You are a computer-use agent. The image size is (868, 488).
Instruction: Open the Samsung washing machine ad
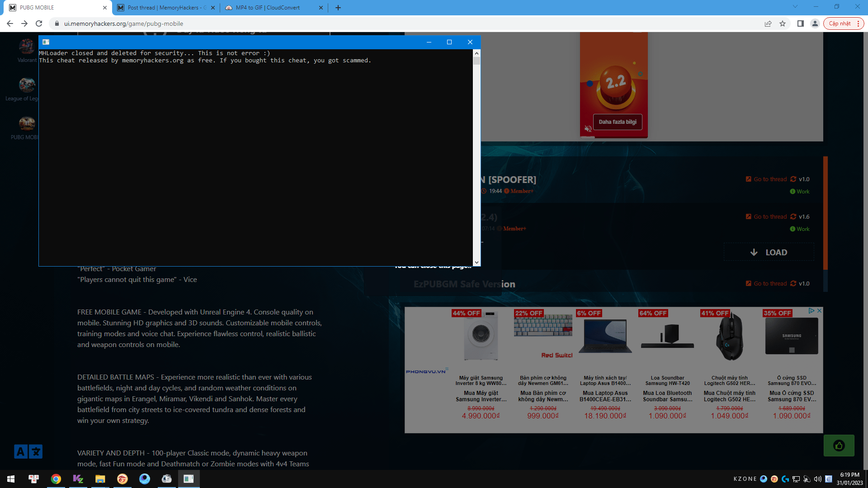[x=481, y=365]
